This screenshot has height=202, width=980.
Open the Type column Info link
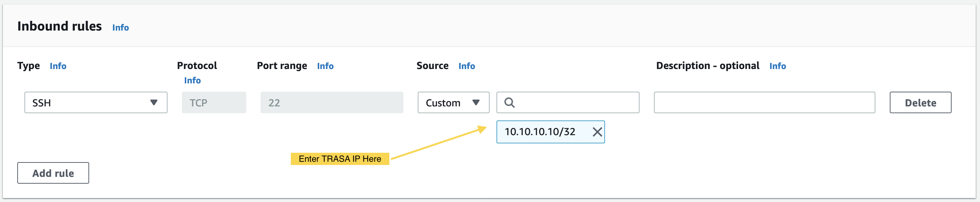click(x=58, y=66)
